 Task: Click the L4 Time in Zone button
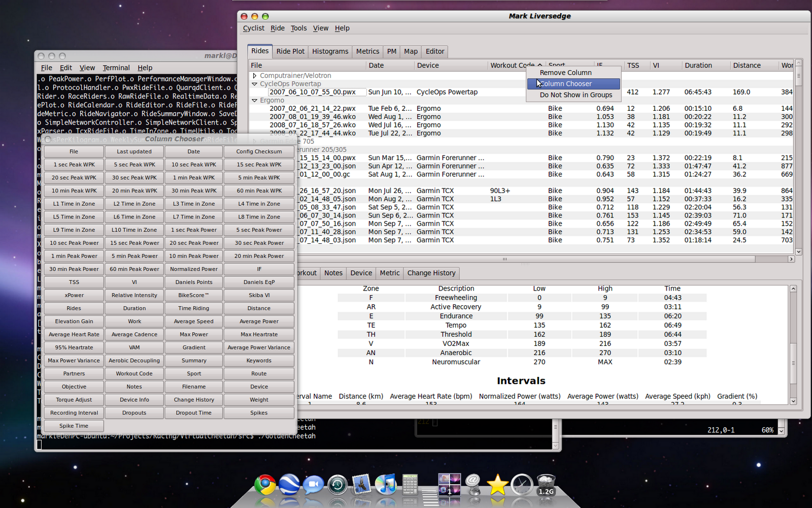click(259, 204)
